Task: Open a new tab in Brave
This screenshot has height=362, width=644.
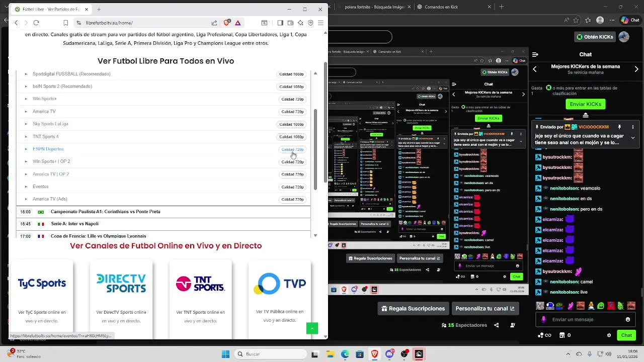Action: click(x=99, y=9)
